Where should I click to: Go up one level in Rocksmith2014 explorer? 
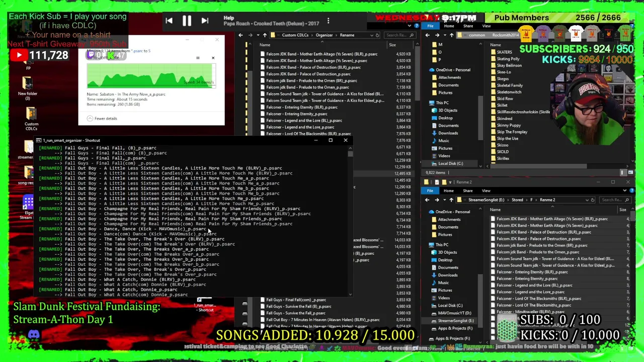451,35
